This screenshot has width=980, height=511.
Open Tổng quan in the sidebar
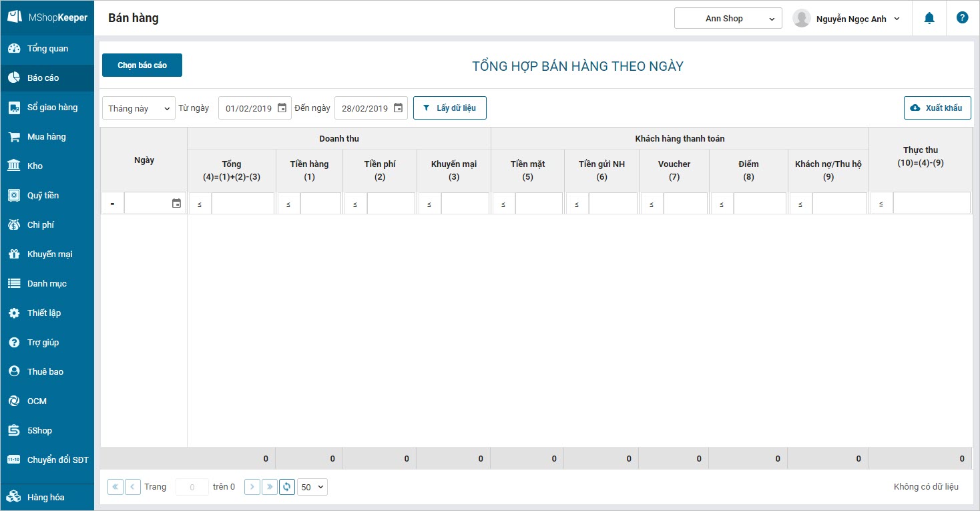(47, 49)
